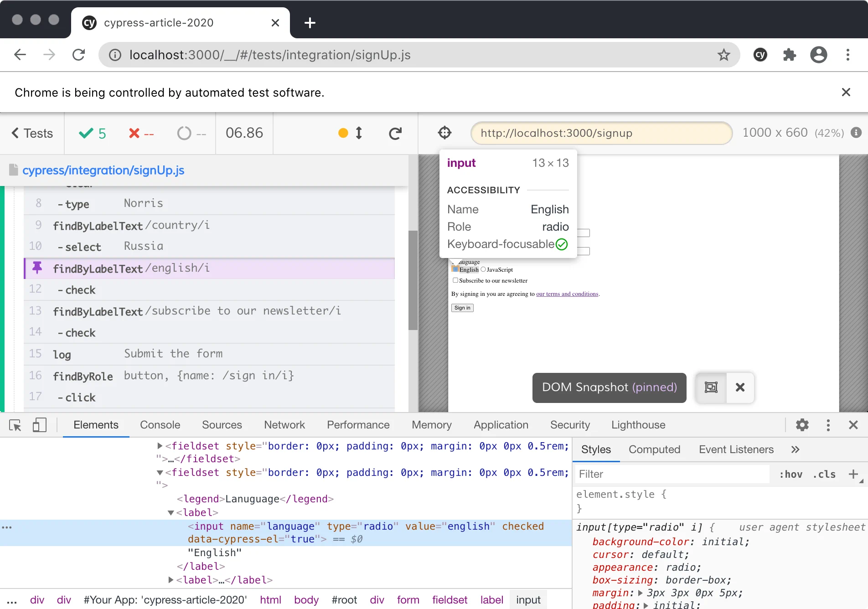
Task: Switch to the Computed styles tab
Action: (655, 449)
